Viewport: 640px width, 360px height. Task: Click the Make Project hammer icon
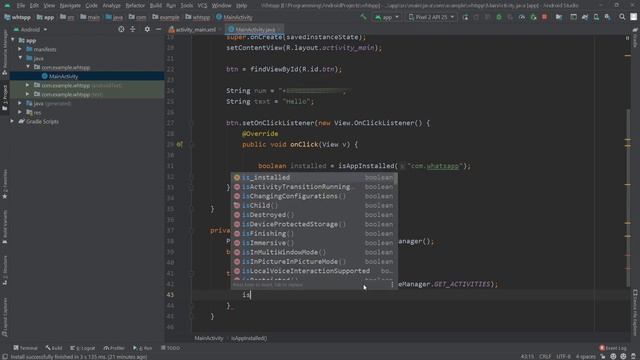click(363, 17)
